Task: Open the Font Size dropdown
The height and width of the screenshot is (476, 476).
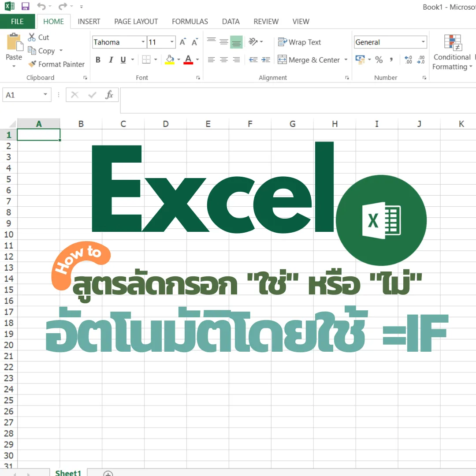Action: (171, 42)
